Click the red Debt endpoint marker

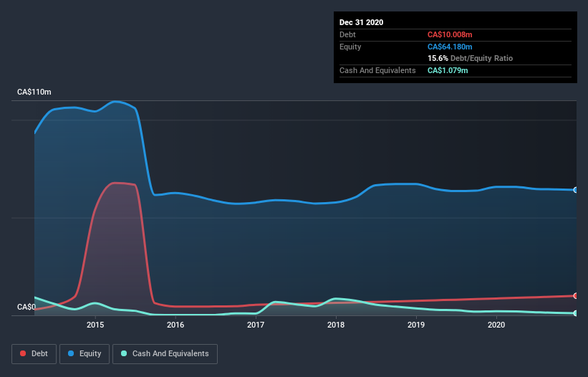576,295
